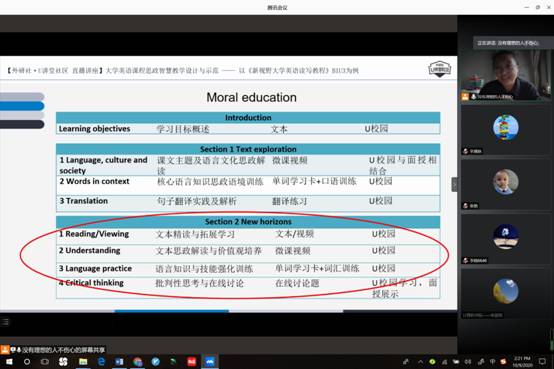Open Task View in the taskbar
Viewport: 554px width, 369px height.
coord(45,362)
